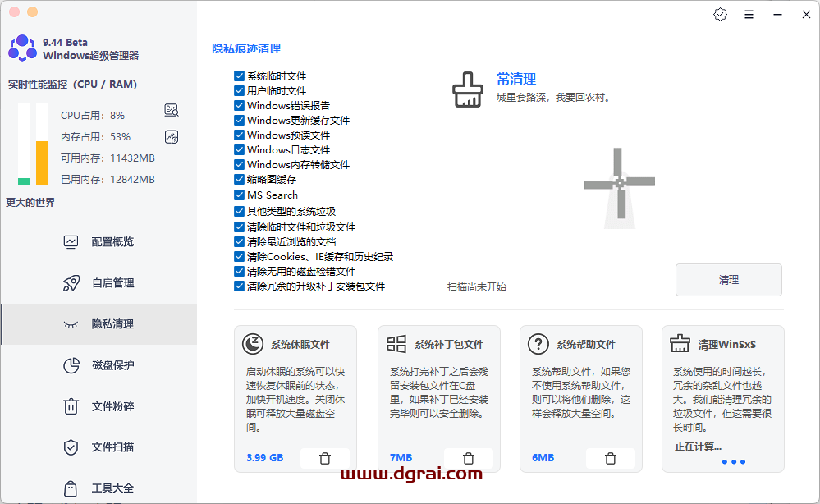Toggle the Windows日志文件 checkbox

click(239, 149)
